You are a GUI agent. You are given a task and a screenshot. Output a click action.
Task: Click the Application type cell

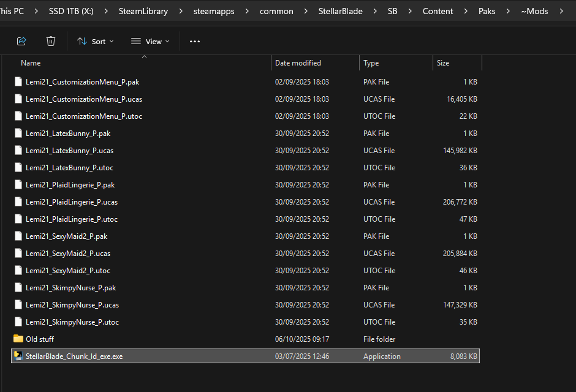[x=382, y=356]
